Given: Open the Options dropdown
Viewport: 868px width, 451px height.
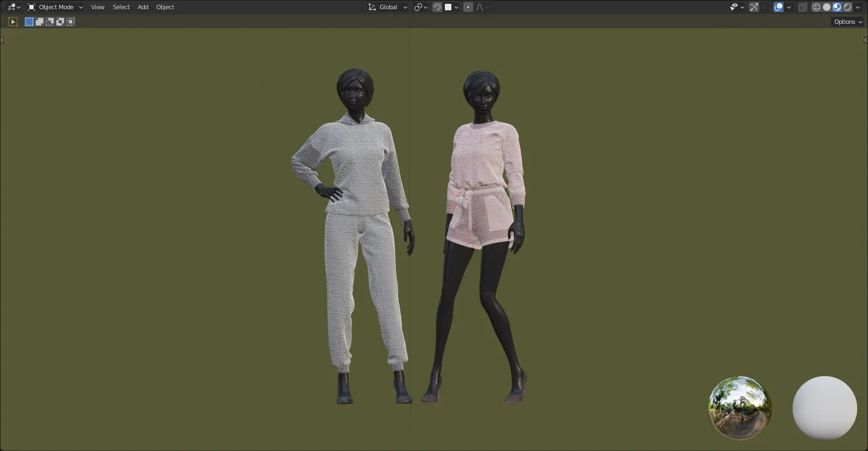Looking at the screenshot, I should pos(848,22).
